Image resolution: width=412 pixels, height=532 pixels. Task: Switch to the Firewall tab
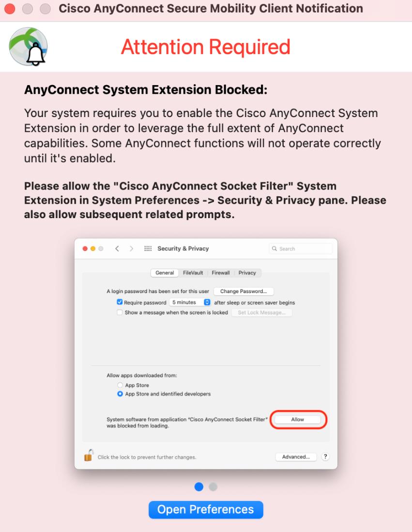[220, 273]
